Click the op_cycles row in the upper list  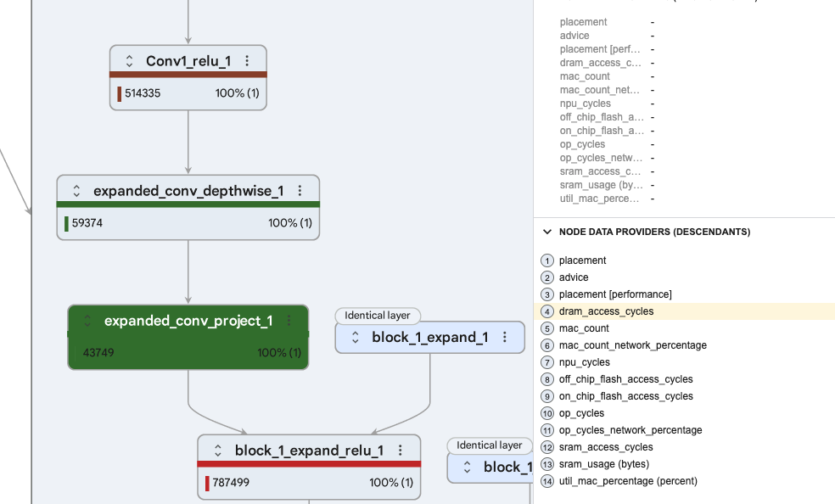(607, 144)
